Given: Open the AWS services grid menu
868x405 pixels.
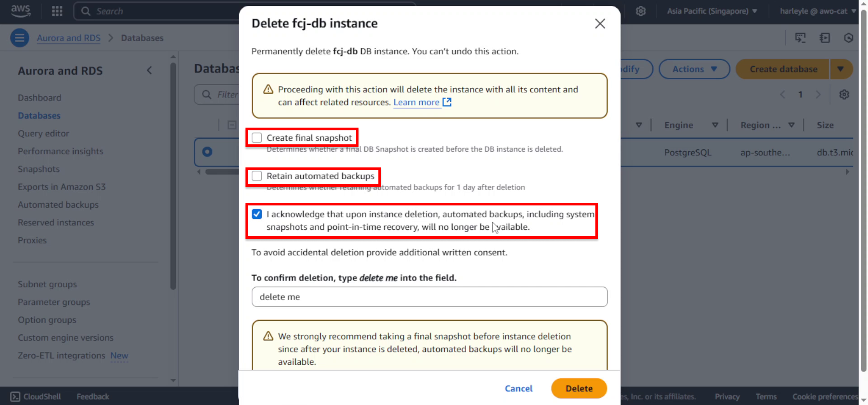Looking at the screenshot, I should click(x=57, y=11).
